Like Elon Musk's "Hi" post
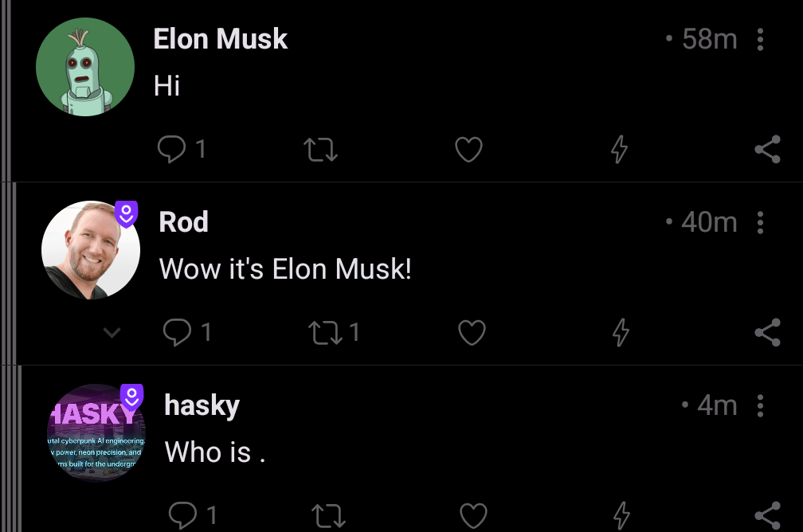This screenshot has width=803, height=532. tap(468, 150)
